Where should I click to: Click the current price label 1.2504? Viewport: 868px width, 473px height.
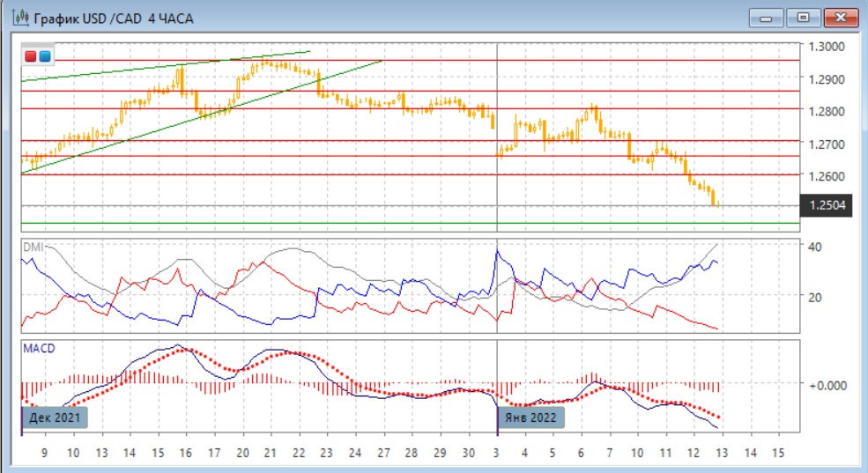coord(826,205)
